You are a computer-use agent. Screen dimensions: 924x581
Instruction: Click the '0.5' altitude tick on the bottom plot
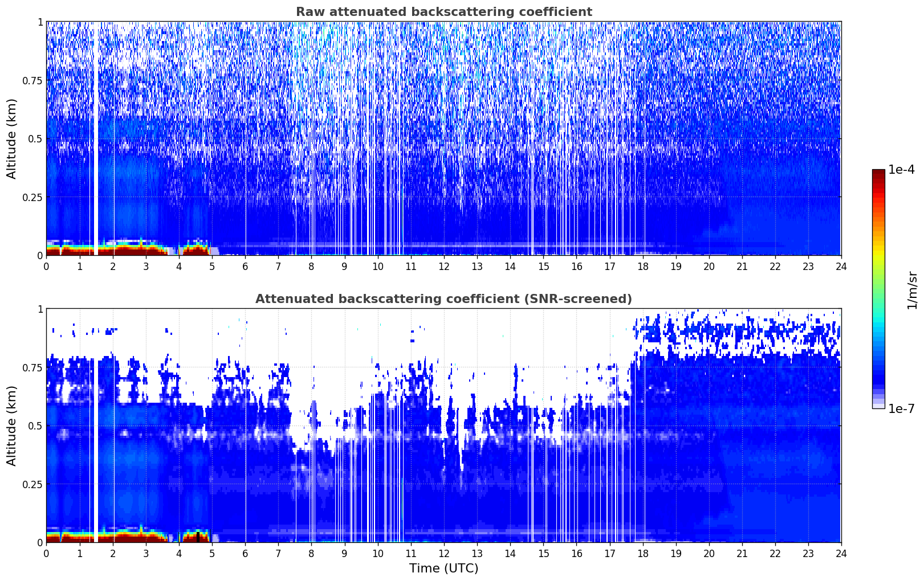35,426
